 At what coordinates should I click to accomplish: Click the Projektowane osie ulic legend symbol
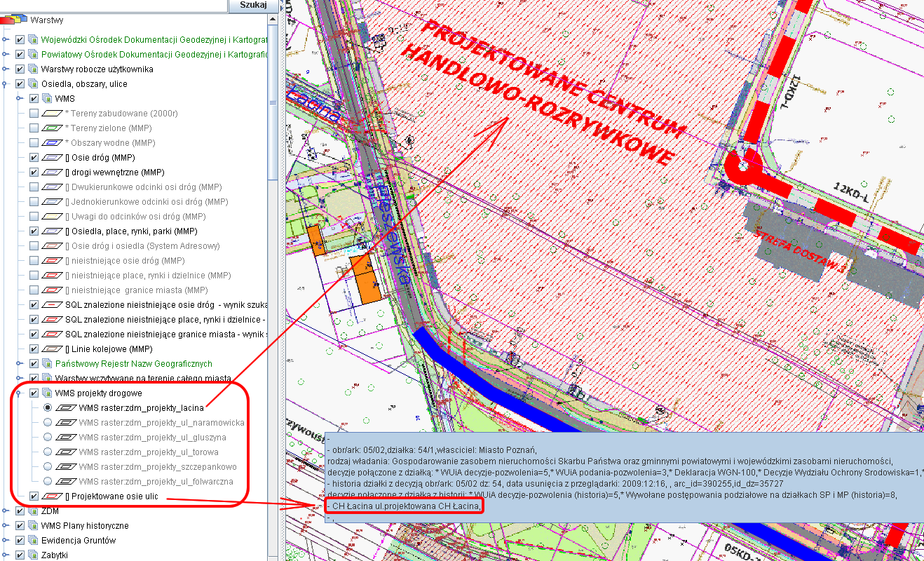coord(53,496)
